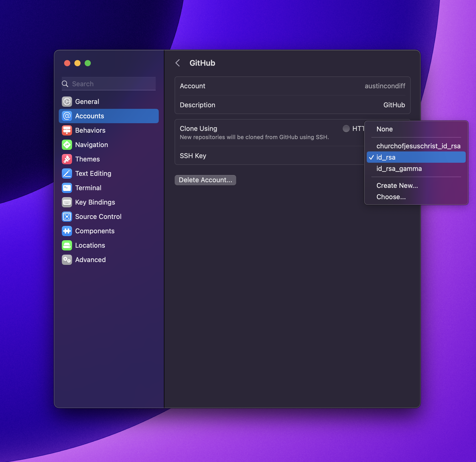Click the austincondiff account value
This screenshot has width=476, height=462.
point(385,86)
